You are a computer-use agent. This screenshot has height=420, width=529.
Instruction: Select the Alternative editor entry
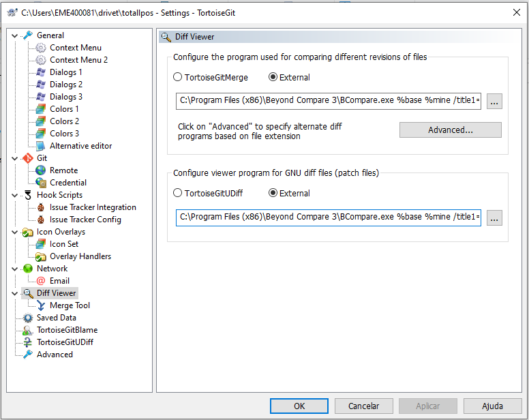click(80, 146)
